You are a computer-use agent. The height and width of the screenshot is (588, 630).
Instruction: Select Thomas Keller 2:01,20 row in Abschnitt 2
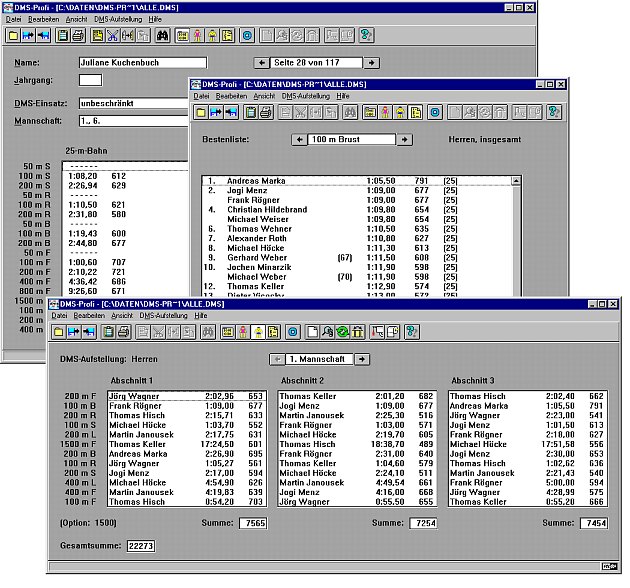click(357, 396)
